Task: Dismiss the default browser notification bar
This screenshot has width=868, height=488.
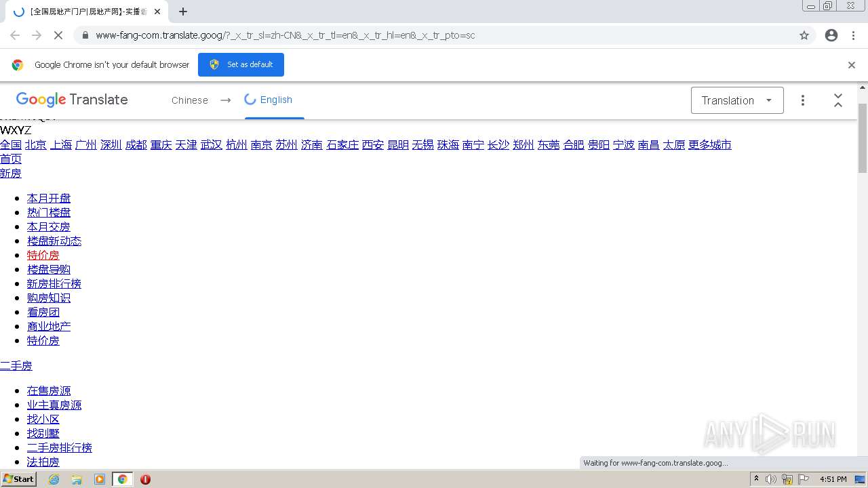Action: tap(852, 65)
